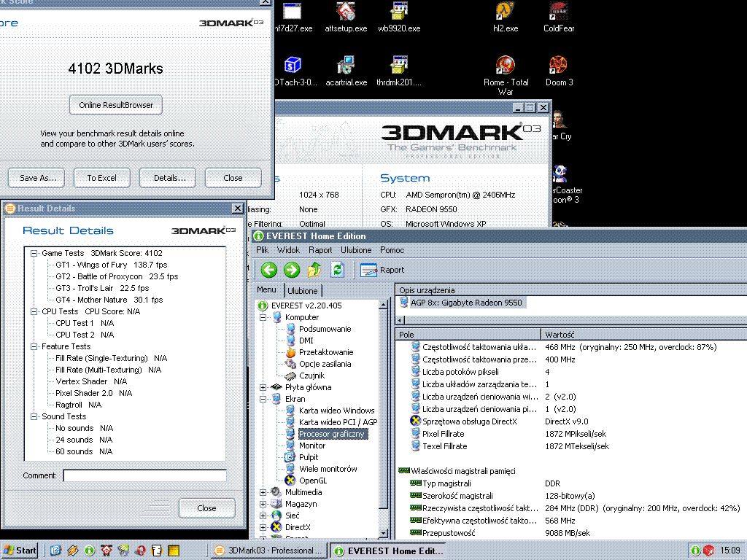Select Pulpit item in EVEREST tree
The height and width of the screenshot is (560, 747).
309,457
